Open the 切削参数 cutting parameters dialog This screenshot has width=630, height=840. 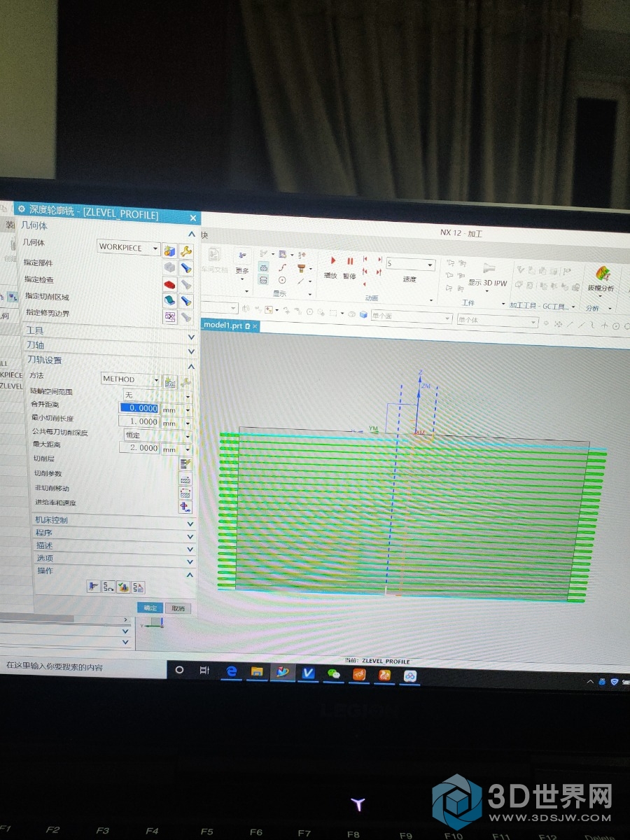point(185,479)
